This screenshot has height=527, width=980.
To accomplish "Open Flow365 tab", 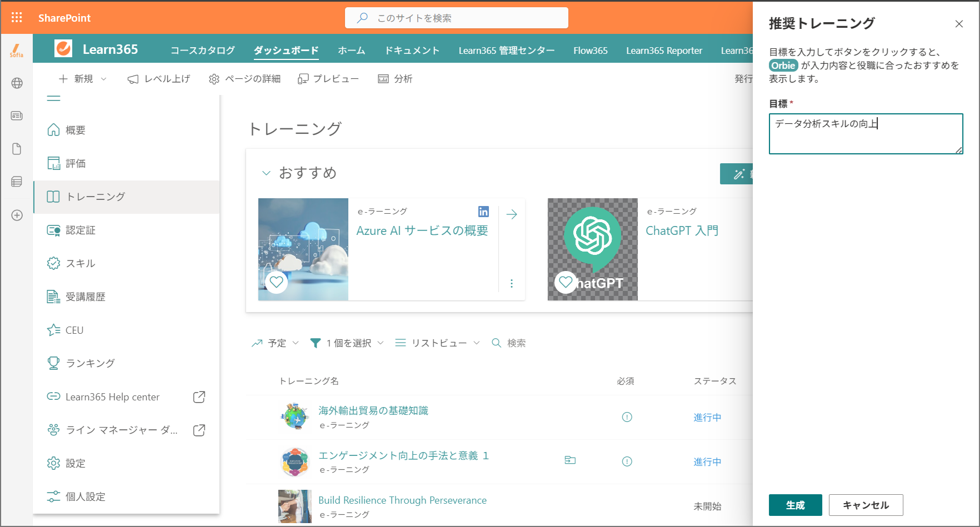I will (591, 51).
